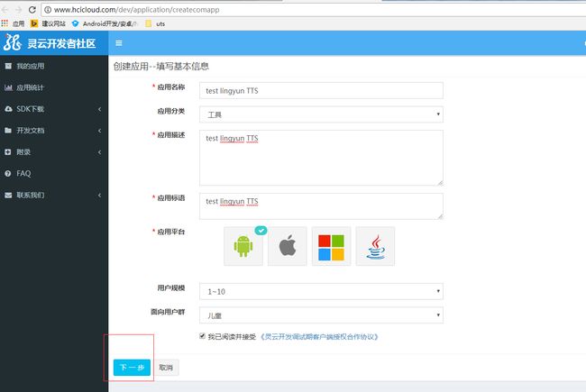The image size is (586, 392).
Task: Click the FAQ question mark icon
Action: [x=8, y=173]
